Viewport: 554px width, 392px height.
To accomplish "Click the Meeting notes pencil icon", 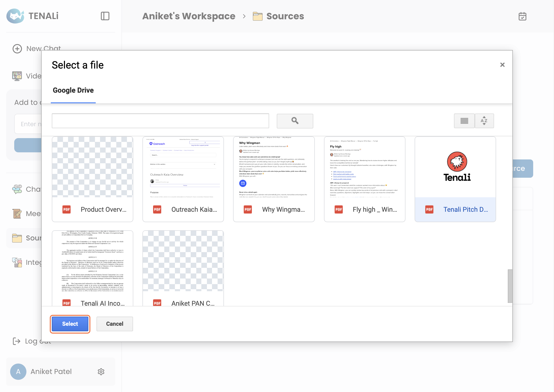I will click(x=17, y=214).
